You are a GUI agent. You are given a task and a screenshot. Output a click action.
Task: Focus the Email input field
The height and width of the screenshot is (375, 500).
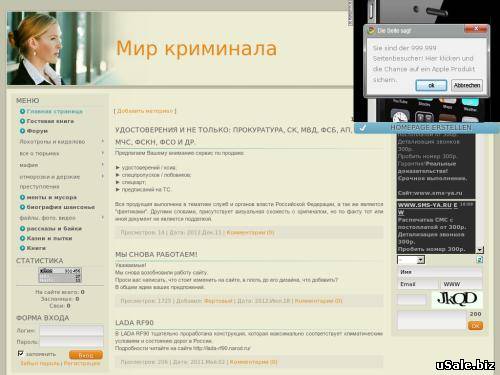[417, 284]
